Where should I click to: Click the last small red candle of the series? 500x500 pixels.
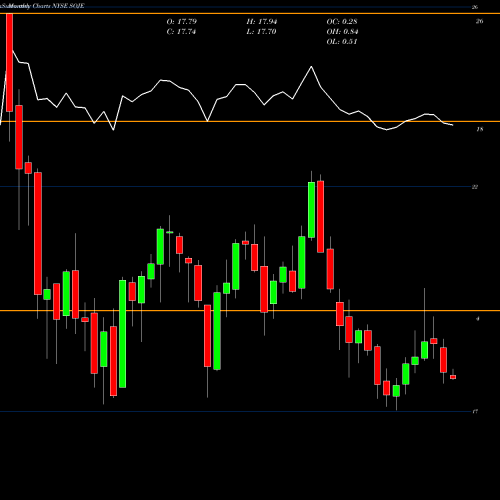[453, 377]
